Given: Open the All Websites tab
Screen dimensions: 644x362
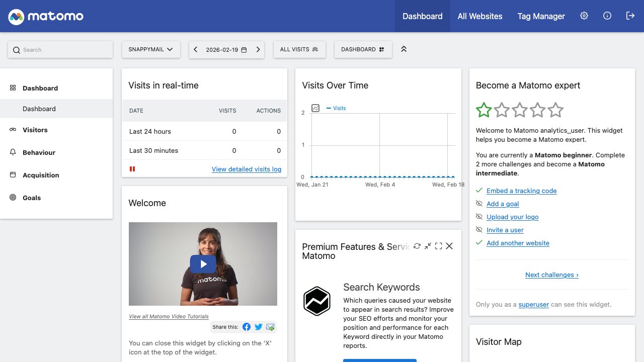Looking at the screenshot, I should tap(479, 16).
